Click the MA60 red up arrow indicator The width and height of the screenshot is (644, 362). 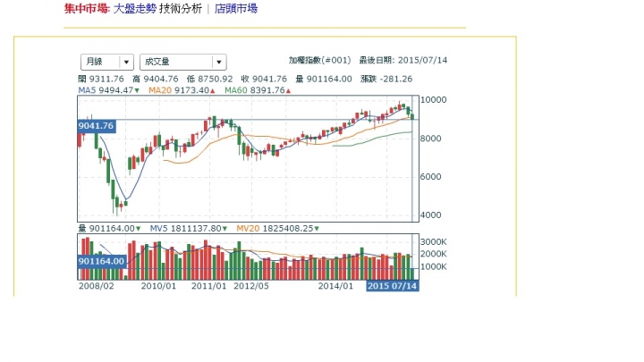pyautogui.click(x=288, y=90)
